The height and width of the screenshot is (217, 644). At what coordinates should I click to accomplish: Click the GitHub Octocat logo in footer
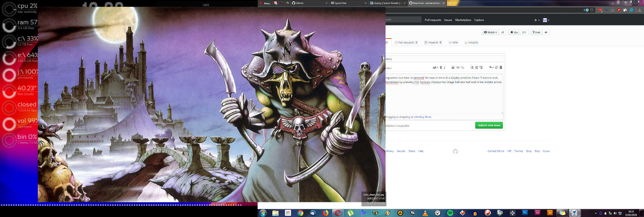point(455,151)
